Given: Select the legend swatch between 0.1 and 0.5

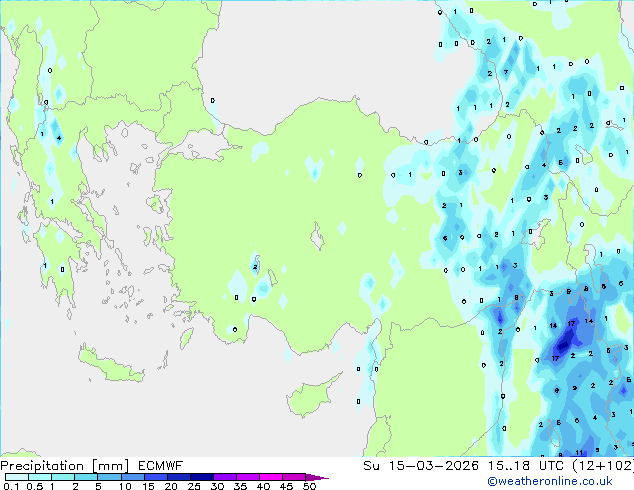Looking at the screenshot, I should tap(17, 477).
